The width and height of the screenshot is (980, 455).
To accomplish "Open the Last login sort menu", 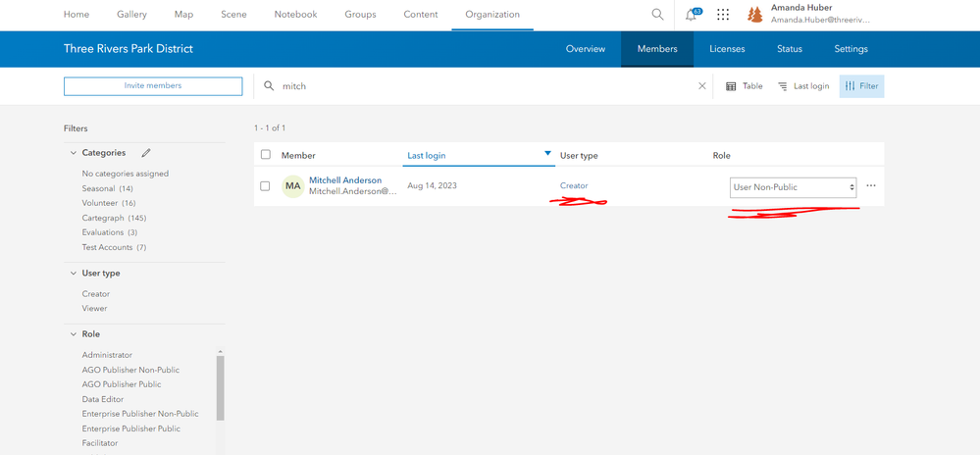I will (x=803, y=86).
